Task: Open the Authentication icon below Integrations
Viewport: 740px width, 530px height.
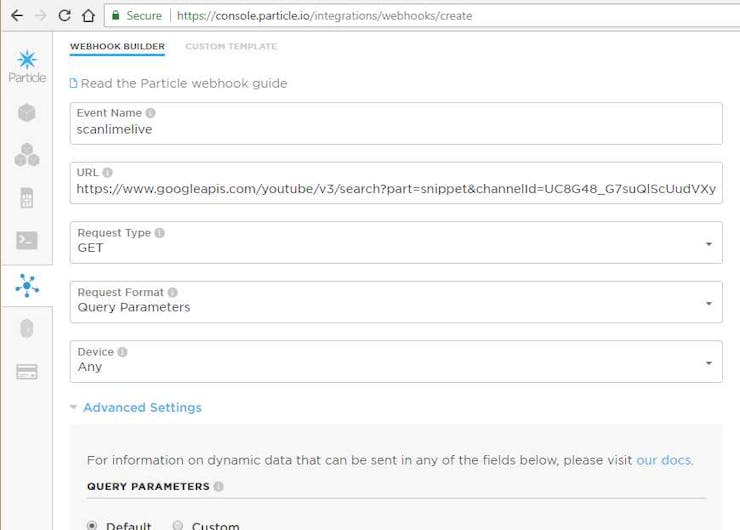Action: (x=27, y=328)
